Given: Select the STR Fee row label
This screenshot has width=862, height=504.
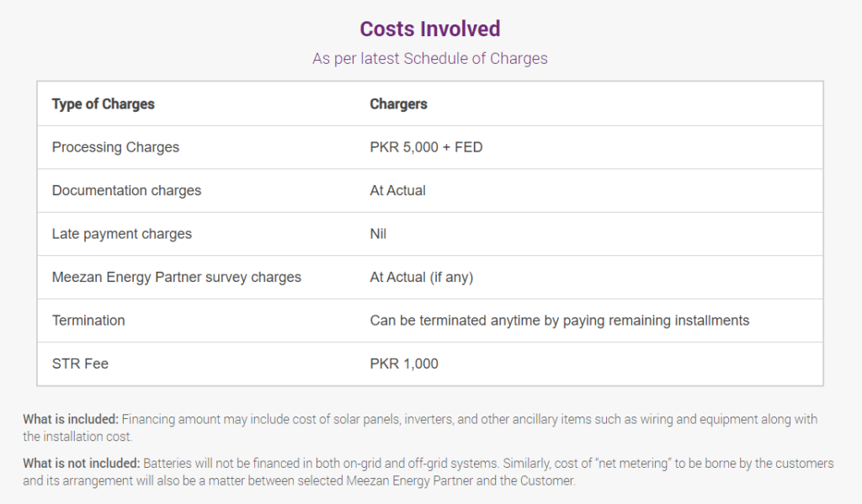Looking at the screenshot, I should click(80, 363).
